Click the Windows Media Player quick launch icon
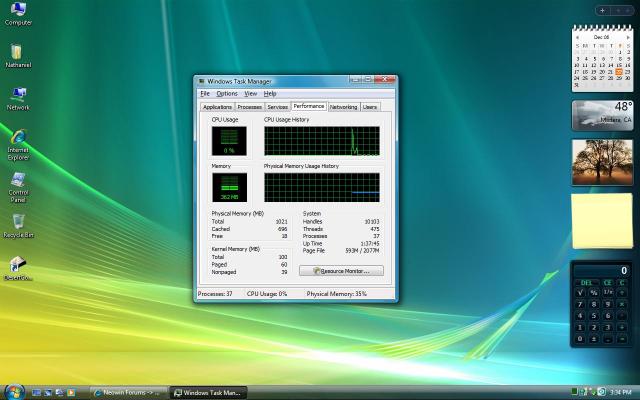 click(x=71, y=393)
